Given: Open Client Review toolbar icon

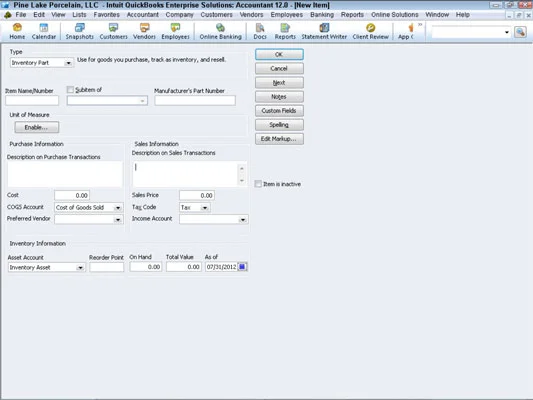Looking at the screenshot, I should (371, 31).
